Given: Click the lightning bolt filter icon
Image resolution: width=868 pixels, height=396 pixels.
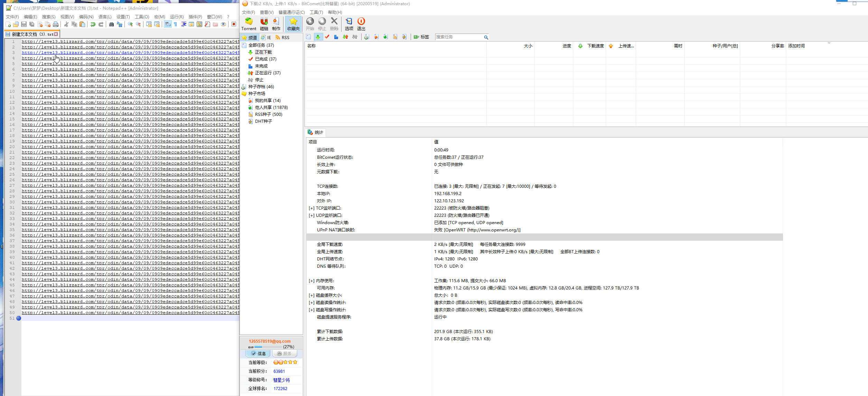Looking at the screenshot, I should point(404,37).
